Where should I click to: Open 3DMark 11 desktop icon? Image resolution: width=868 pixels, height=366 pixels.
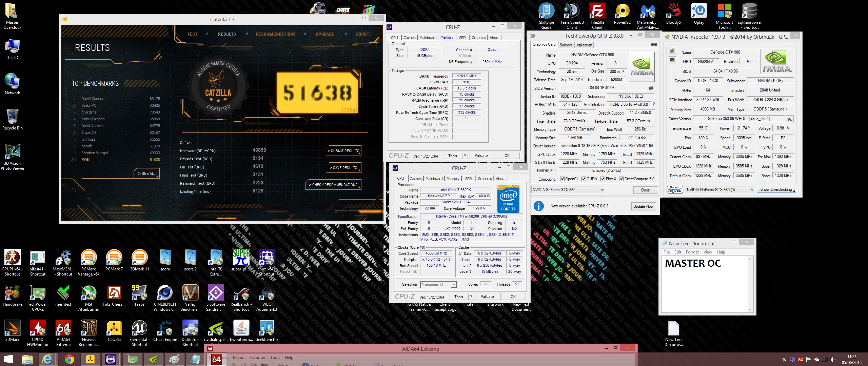[x=140, y=260]
